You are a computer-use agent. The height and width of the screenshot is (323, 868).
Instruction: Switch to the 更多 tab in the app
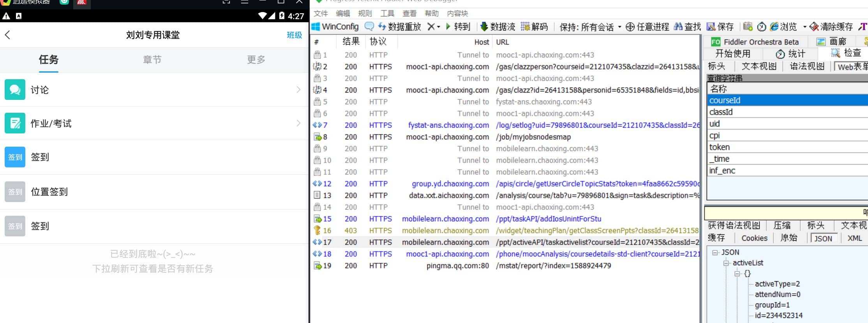click(256, 60)
